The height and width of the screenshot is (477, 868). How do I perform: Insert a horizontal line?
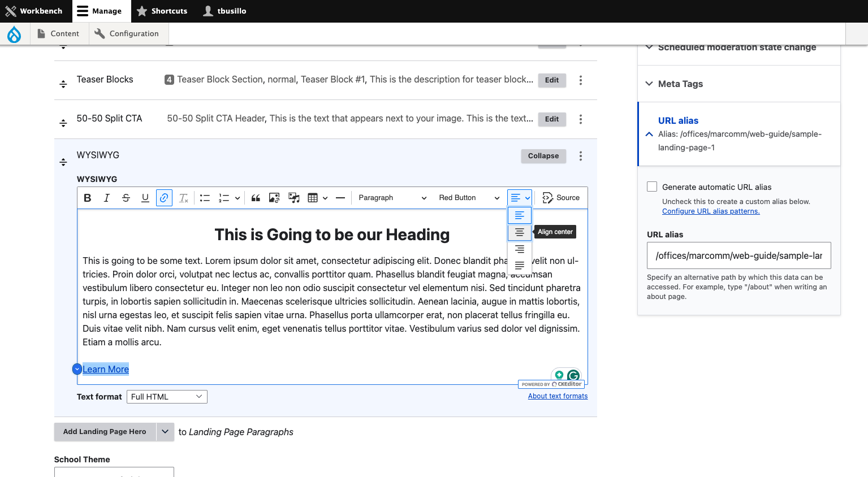click(x=340, y=198)
